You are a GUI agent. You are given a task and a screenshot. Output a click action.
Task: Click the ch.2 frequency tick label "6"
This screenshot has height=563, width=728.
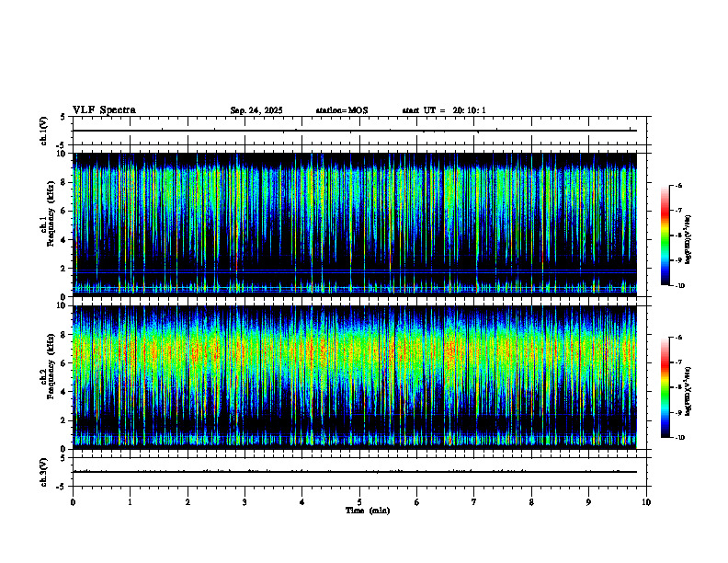(x=64, y=363)
